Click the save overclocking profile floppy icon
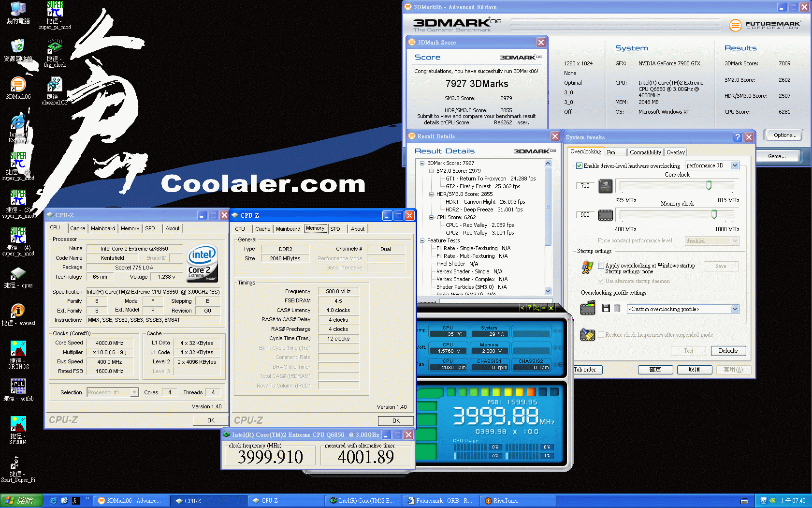Viewport: 812px width, 508px height. point(606,308)
